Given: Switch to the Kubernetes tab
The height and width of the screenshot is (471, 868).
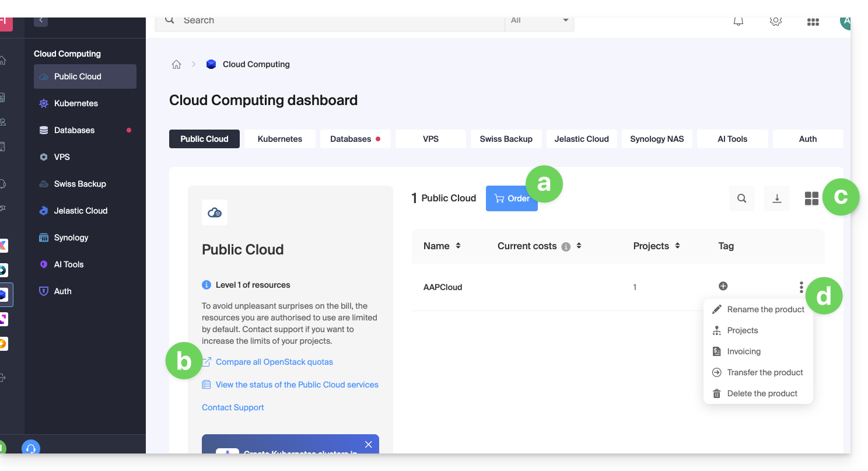Looking at the screenshot, I should [x=280, y=139].
